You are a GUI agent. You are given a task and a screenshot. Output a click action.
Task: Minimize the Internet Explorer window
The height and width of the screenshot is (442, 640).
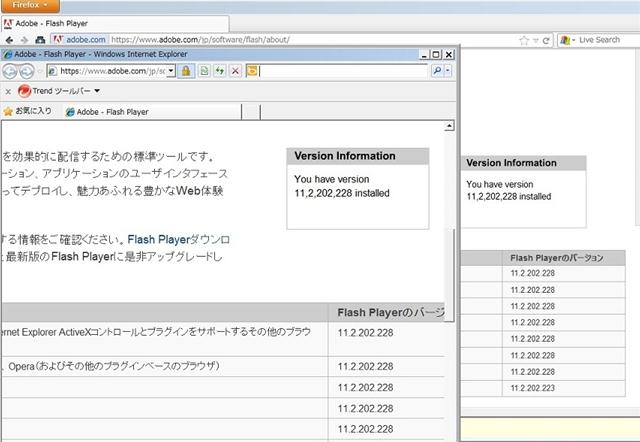(x=424, y=55)
